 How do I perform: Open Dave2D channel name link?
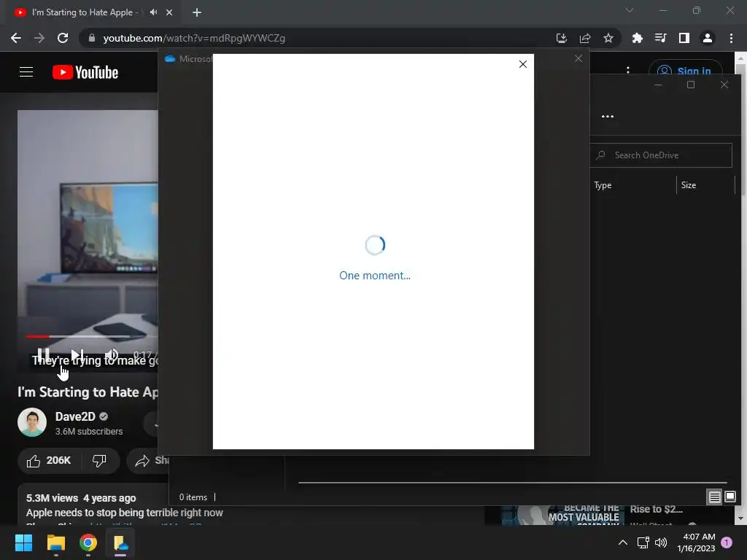pos(75,416)
